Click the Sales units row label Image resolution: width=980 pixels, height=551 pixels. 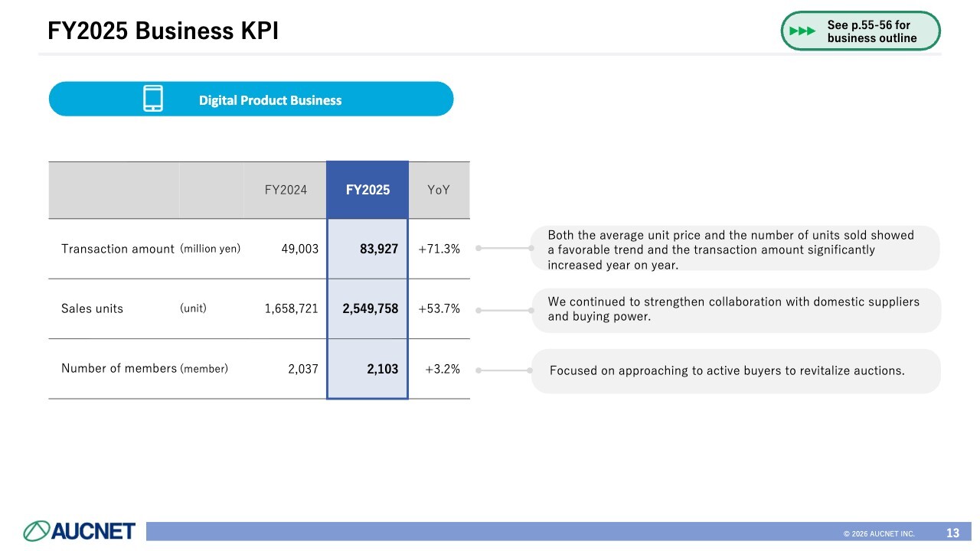pos(92,308)
